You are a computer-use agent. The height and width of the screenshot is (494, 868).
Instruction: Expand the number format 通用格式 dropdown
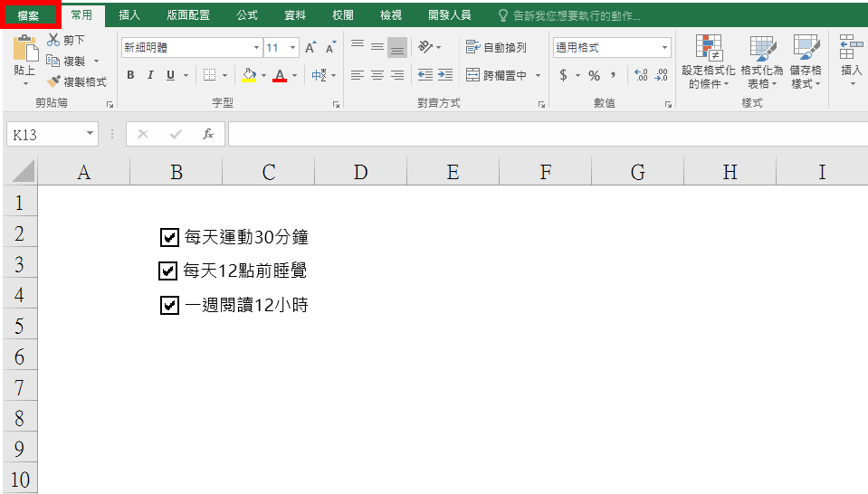pyautogui.click(x=665, y=48)
